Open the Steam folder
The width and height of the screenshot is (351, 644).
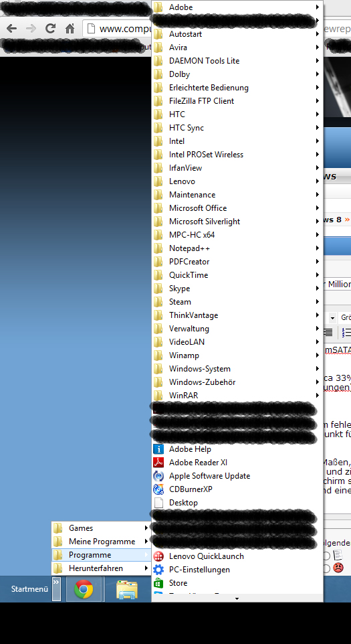(237, 301)
